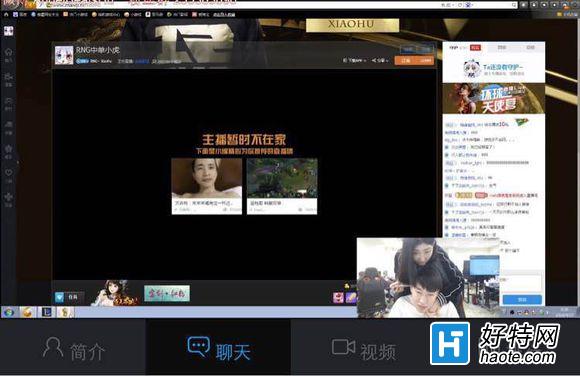This screenshot has width=580, height=376.
Task: Open the RNG中单小虎 streamer avatar
Action: tap(64, 55)
